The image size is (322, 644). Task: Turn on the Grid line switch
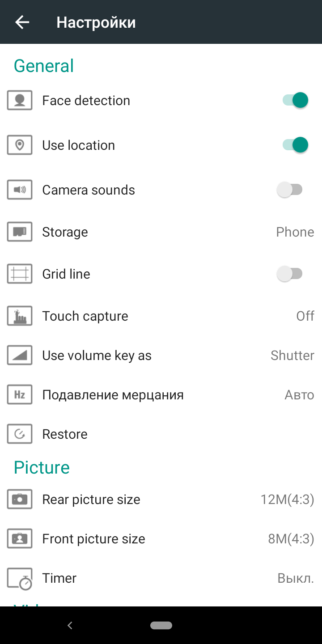[x=290, y=274]
